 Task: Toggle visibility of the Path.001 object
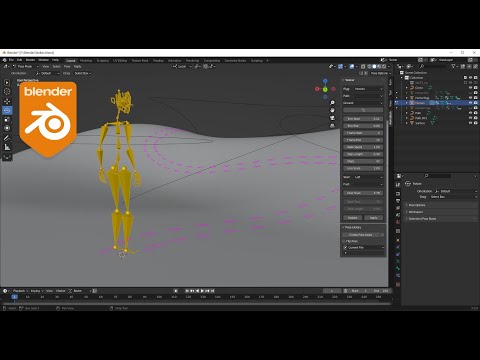click(470, 118)
